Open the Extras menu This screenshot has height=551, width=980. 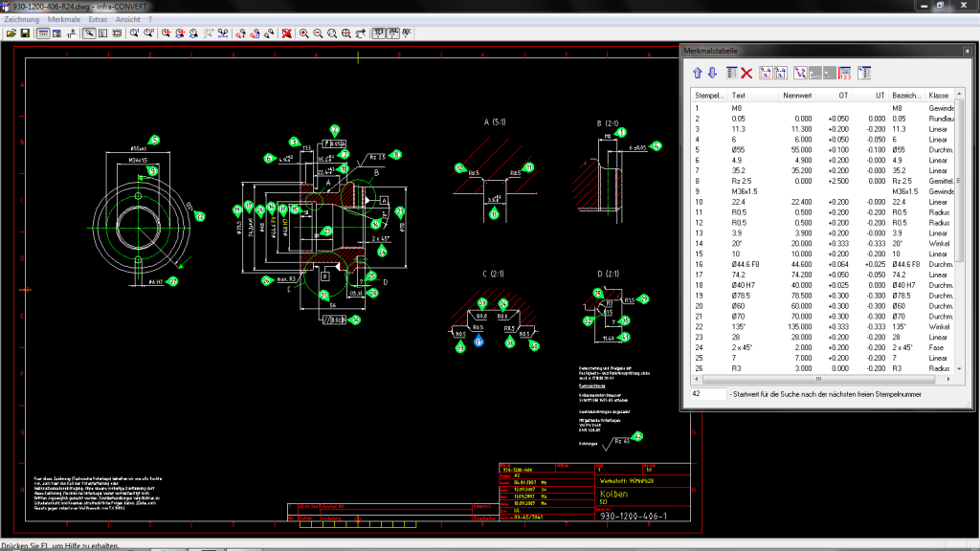click(98, 19)
